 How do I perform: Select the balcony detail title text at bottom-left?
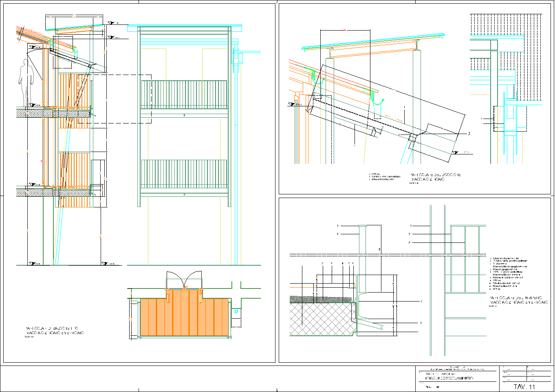click(54, 330)
